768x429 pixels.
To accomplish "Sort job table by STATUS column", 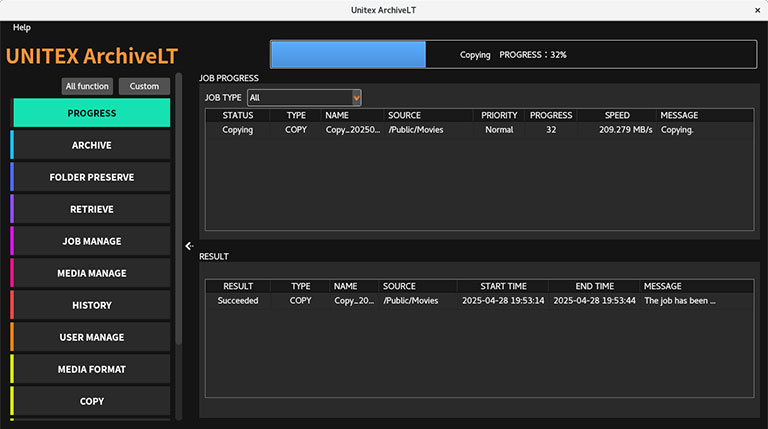I will coord(238,116).
